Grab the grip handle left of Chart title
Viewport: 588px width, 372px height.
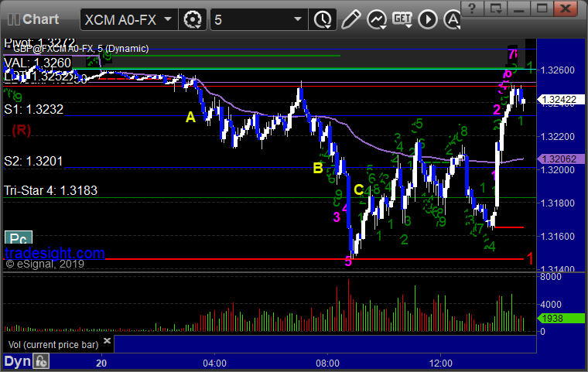pyautogui.click(x=13, y=19)
